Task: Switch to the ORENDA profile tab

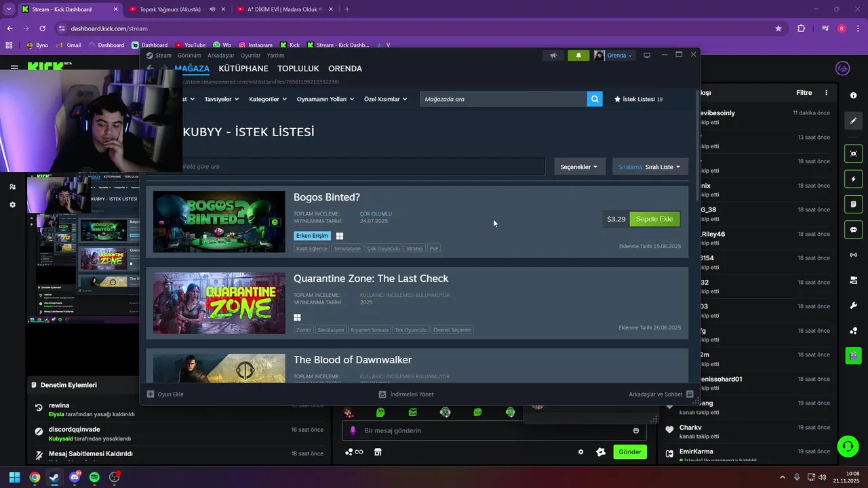Action: coord(345,68)
